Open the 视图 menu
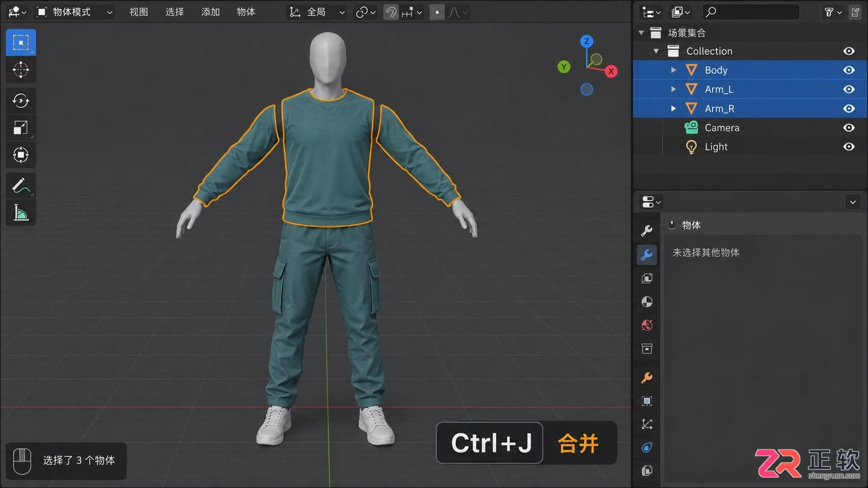This screenshot has height=488, width=868. [x=139, y=12]
